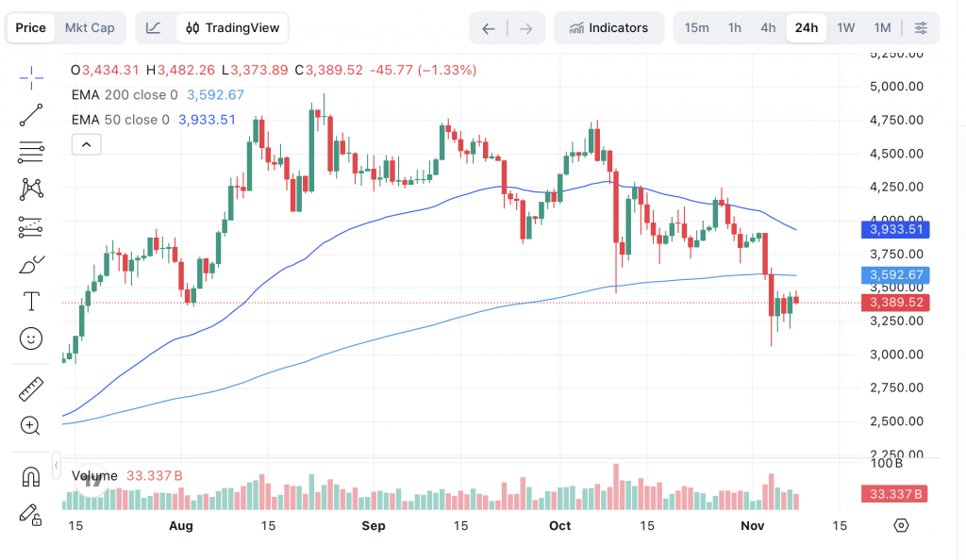Click the red 3,389.52 price label
The height and width of the screenshot is (560, 966).
point(894,302)
